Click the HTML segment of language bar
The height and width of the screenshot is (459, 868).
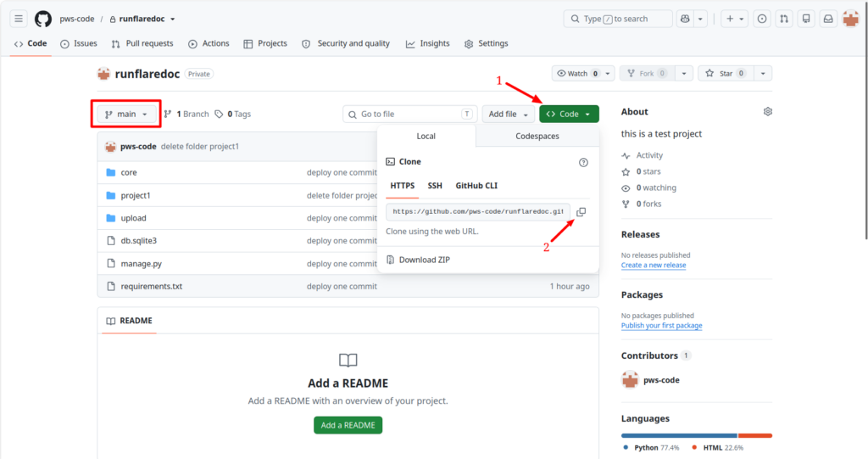coord(755,436)
